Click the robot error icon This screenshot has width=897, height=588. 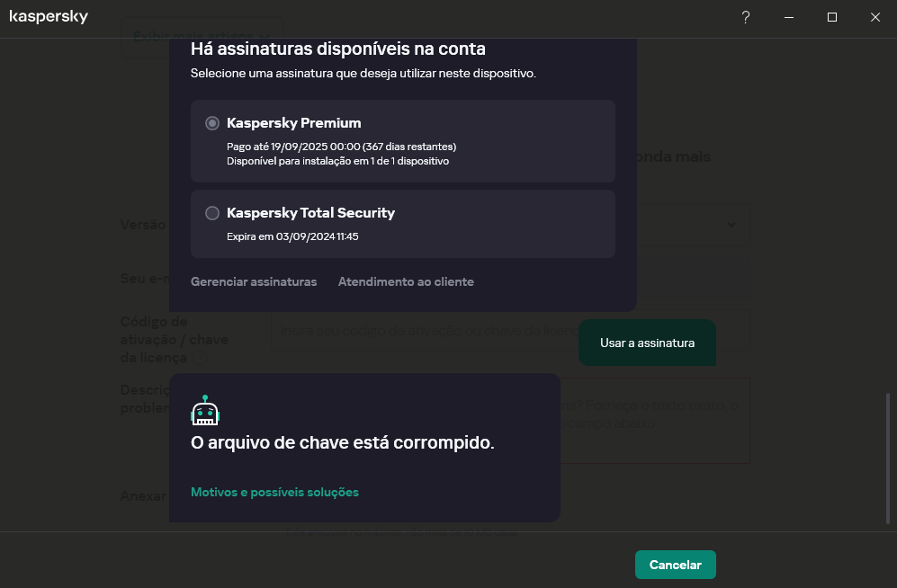pyautogui.click(x=205, y=410)
